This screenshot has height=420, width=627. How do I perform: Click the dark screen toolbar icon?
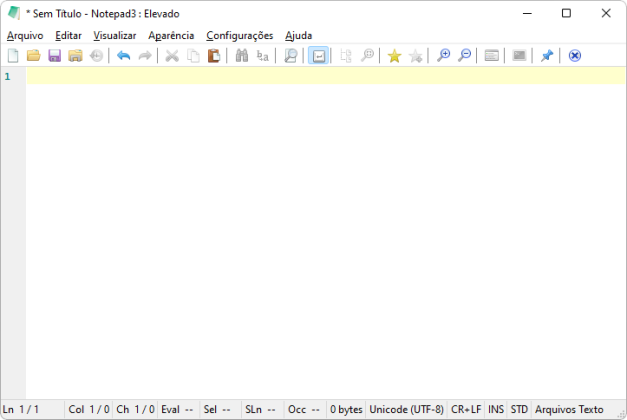(x=519, y=56)
